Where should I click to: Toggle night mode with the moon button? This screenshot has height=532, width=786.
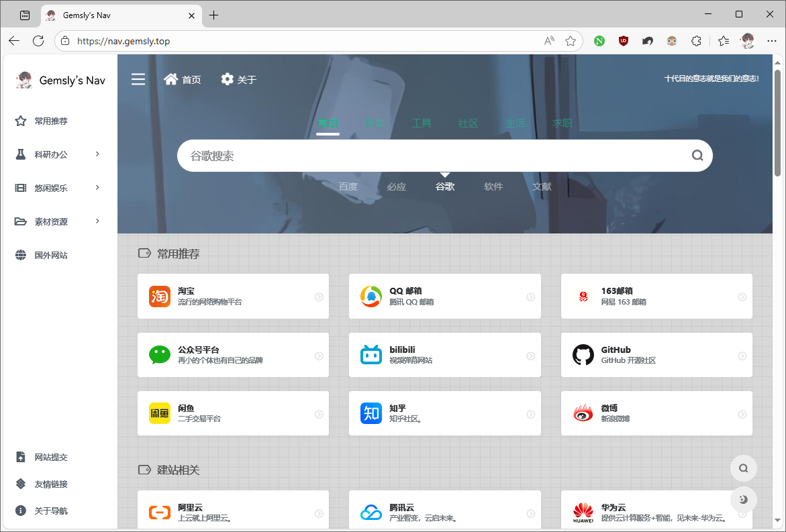[743, 499]
